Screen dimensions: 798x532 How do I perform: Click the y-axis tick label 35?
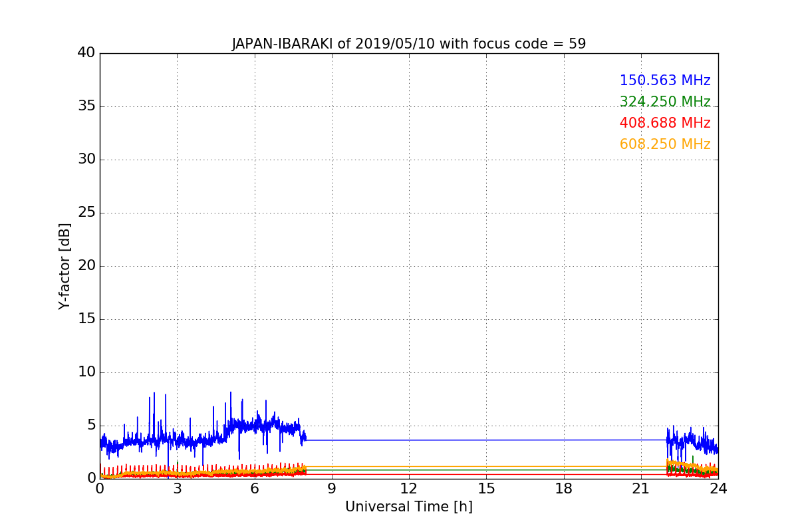[x=86, y=106]
